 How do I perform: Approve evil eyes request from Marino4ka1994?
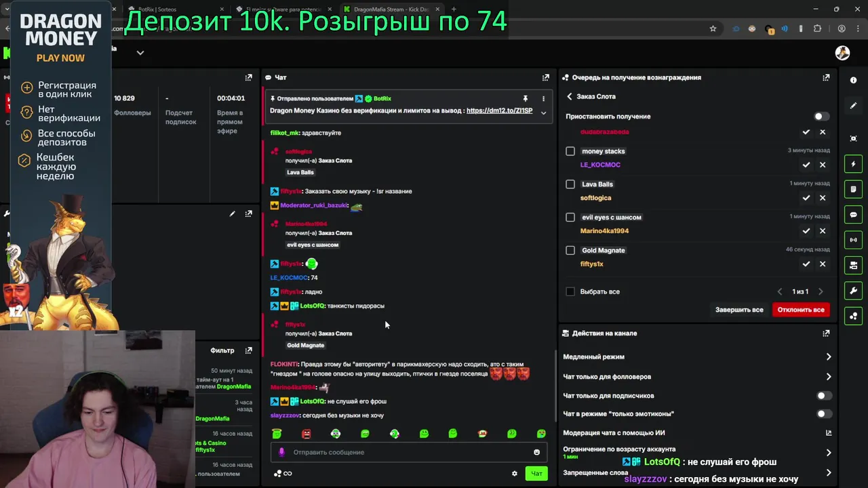[806, 231]
